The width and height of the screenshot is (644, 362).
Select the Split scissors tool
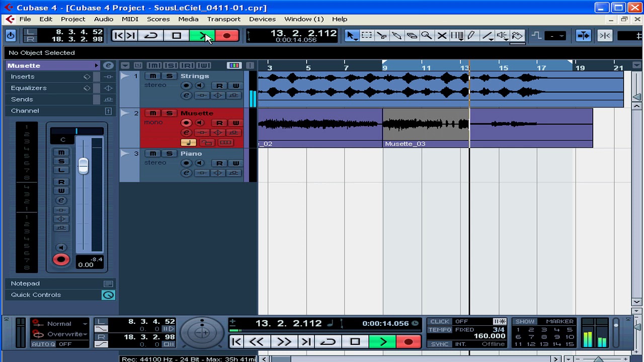point(382,36)
